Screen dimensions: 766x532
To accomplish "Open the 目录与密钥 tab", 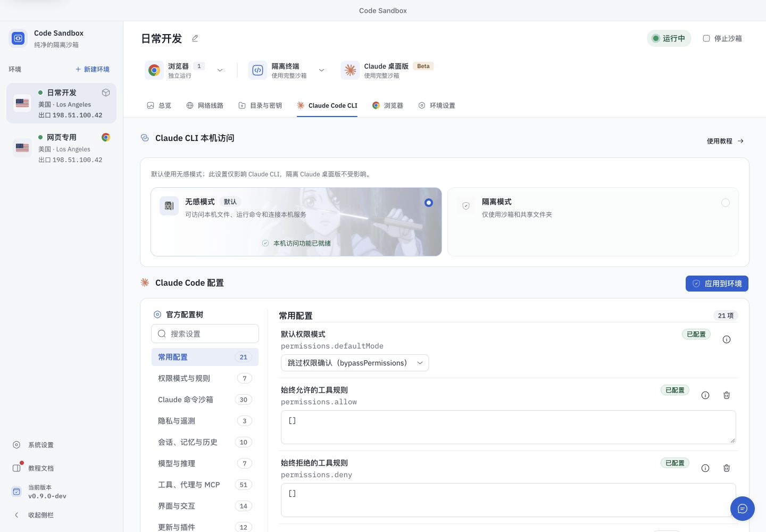I will 260,105.
